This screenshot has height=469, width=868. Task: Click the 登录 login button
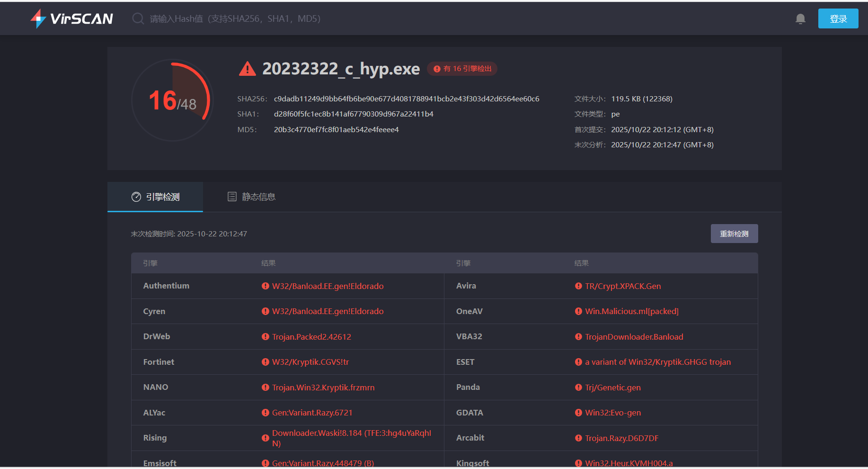pyautogui.click(x=838, y=18)
